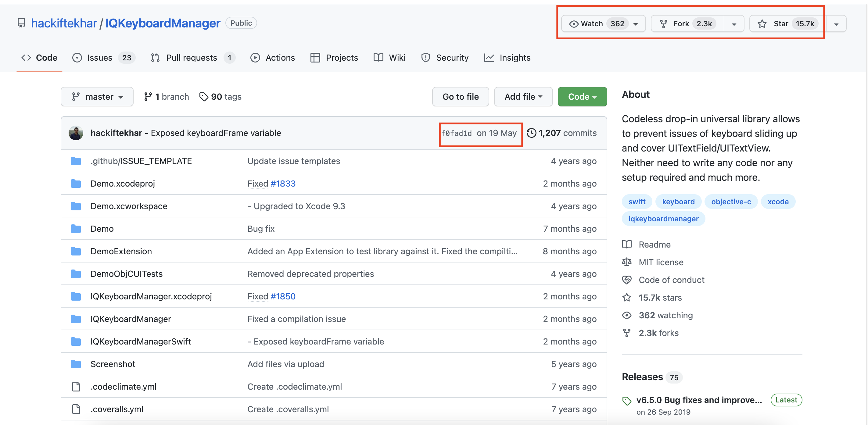Toggle Watch with the eye icon
The image size is (868, 425).
click(x=573, y=24)
